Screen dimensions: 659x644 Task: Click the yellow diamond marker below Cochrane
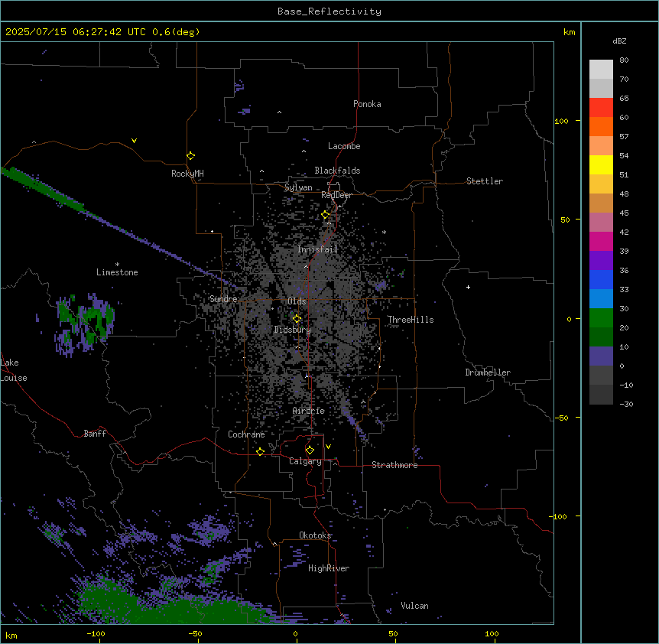click(x=260, y=451)
